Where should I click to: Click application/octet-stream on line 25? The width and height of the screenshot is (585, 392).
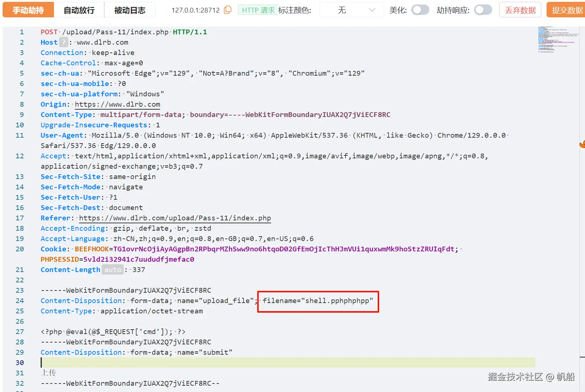(x=152, y=311)
